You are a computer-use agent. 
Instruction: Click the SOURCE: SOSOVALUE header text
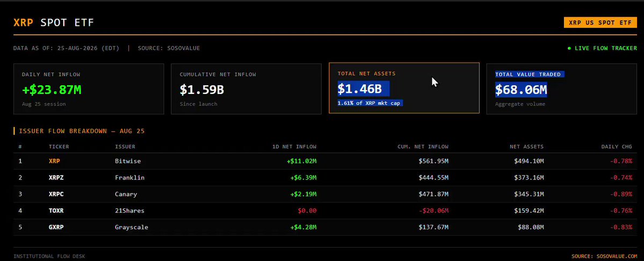click(169, 48)
